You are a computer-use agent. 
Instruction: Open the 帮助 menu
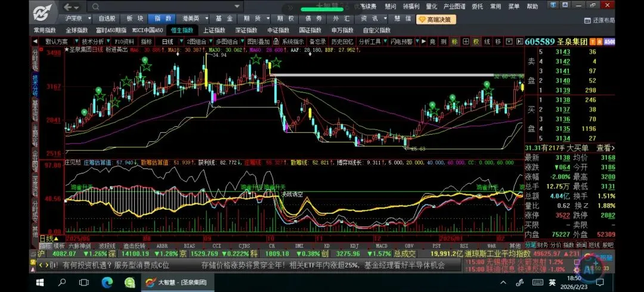tap(532, 6)
